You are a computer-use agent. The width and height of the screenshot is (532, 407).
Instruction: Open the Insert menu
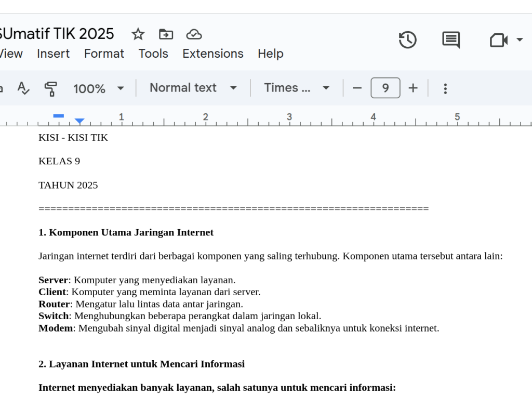click(x=54, y=54)
